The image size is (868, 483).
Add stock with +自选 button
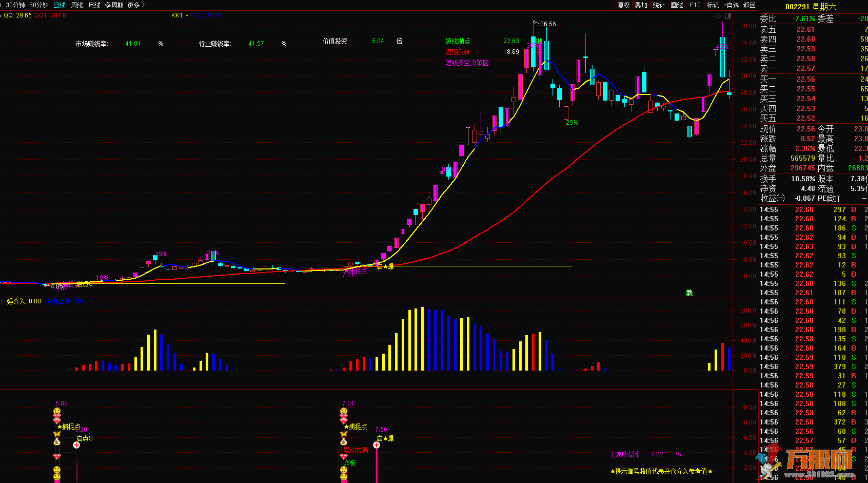[732, 5]
